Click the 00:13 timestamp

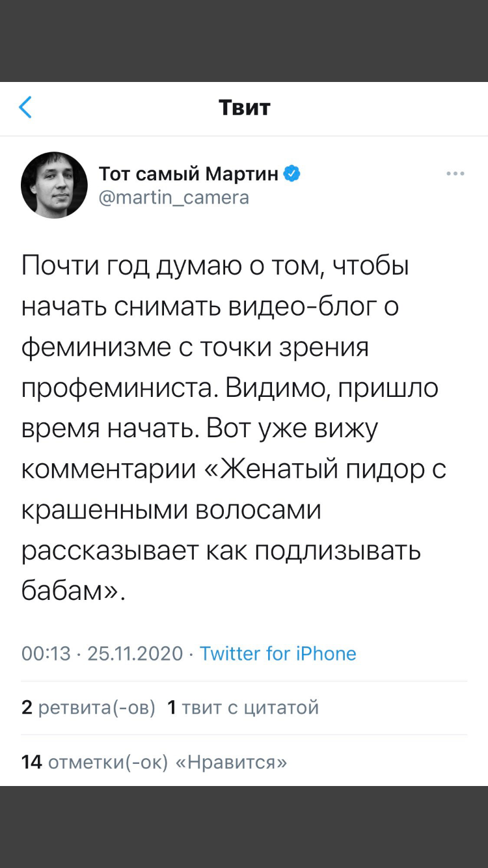[46, 653]
